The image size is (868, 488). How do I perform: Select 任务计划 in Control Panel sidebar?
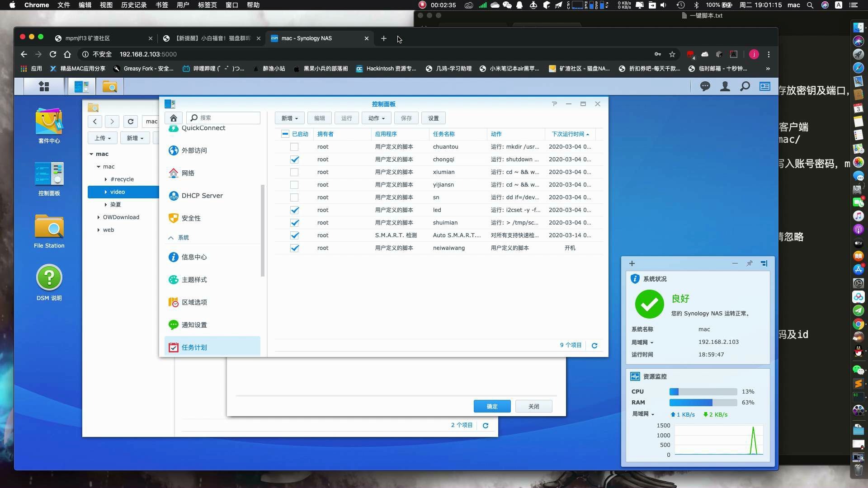(x=212, y=347)
